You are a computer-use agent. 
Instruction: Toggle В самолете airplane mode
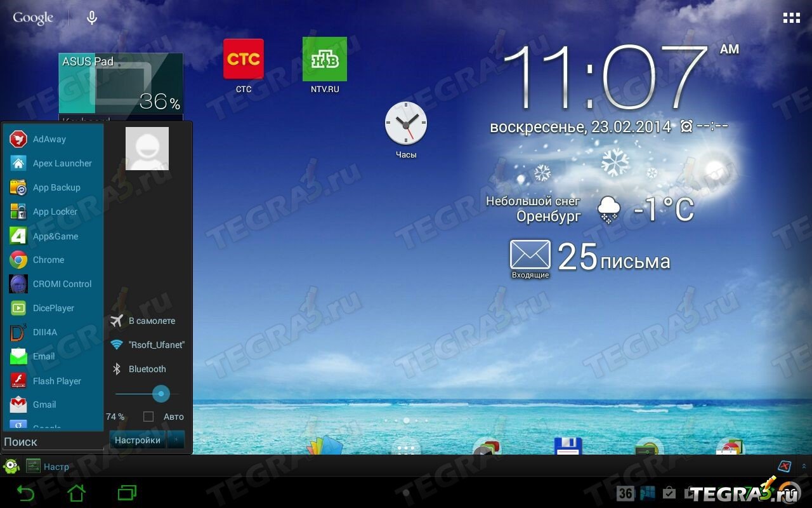(x=143, y=321)
